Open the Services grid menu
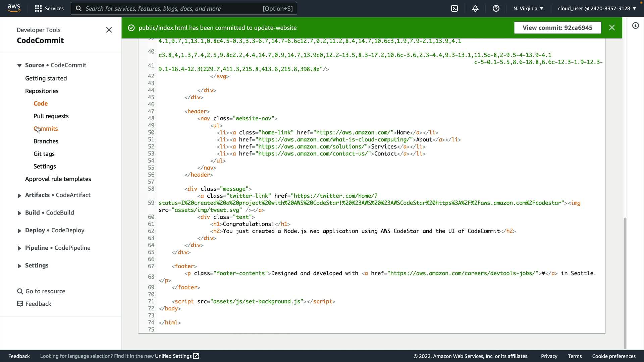644x362 pixels. pos(49,8)
